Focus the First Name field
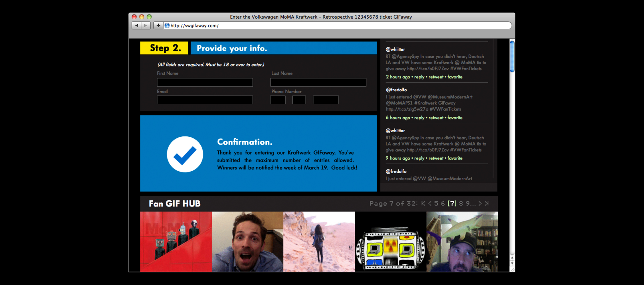 point(205,82)
